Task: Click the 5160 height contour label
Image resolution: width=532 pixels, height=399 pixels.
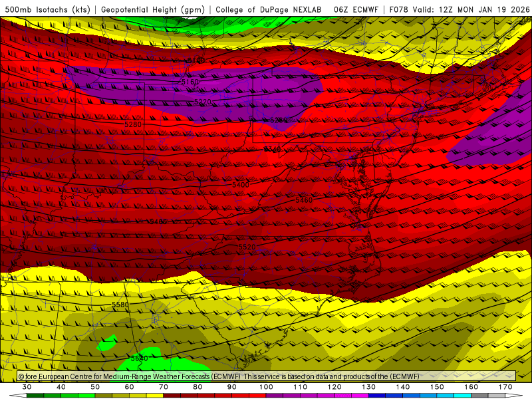Action: point(190,82)
